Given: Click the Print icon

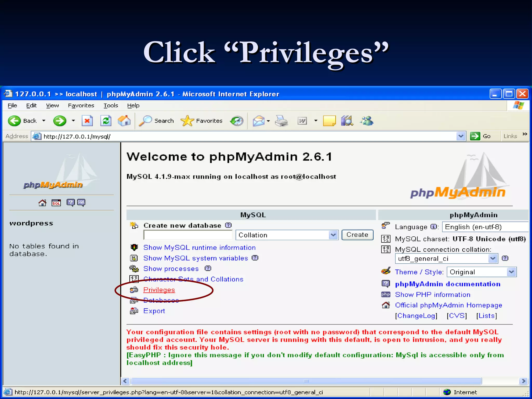Looking at the screenshot, I should 282,121.
